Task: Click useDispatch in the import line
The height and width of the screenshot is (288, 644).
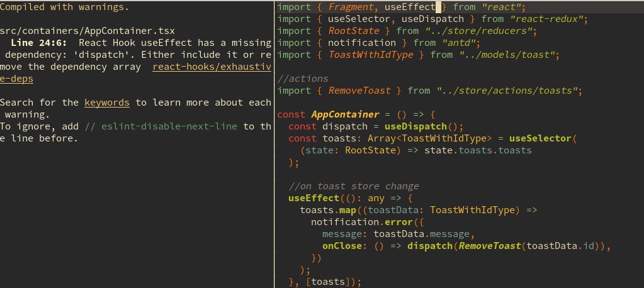Action: coord(432,19)
